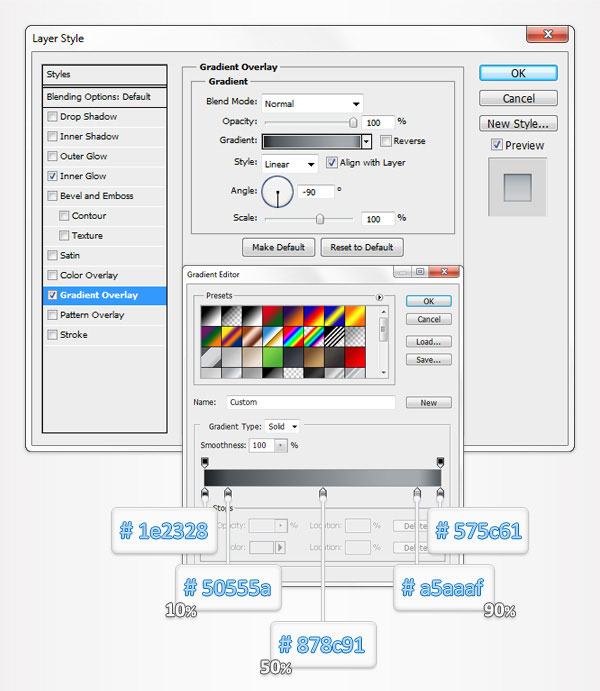Toggle the Preview checkbox
This screenshot has height=691, width=600.
point(497,145)
